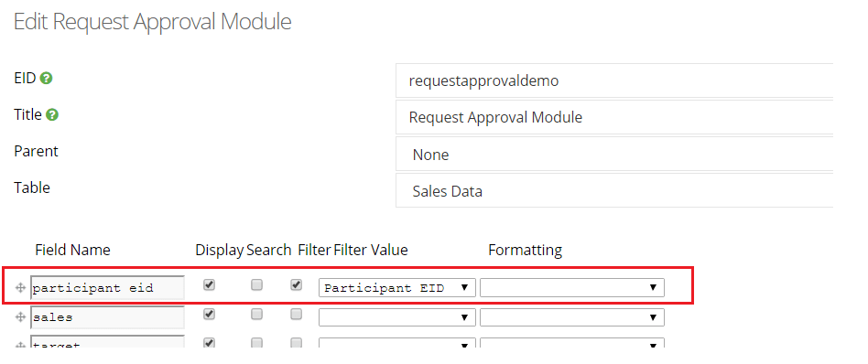Click the EID field with requestapprovaldemo
The image size is (868, 364).
614,80
